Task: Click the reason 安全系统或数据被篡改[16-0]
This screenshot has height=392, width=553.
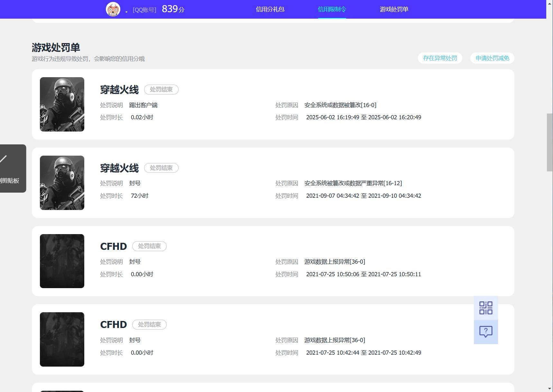Action: tap(340, 105)
